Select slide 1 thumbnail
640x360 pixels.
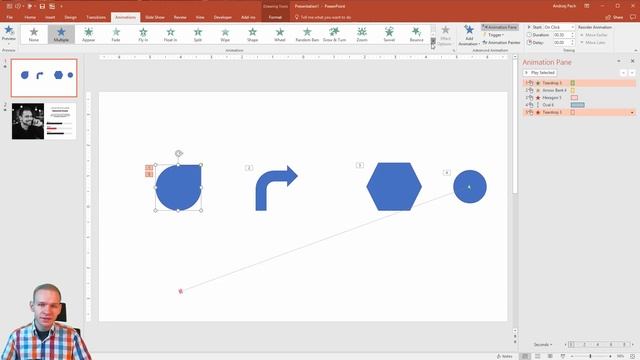[x=44, y=78]
